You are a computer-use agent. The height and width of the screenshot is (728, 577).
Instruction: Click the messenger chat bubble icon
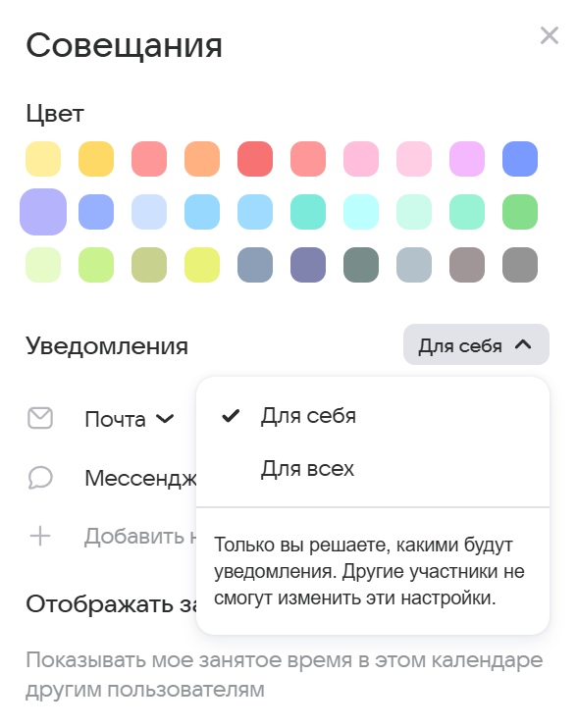click(x=40, y=477)
